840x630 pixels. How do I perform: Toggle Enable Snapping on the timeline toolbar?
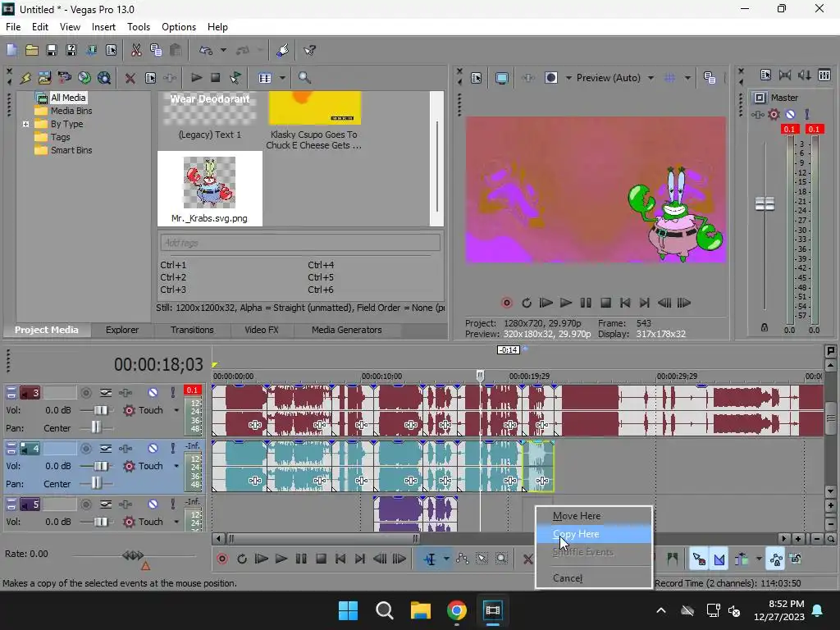[699, 559]
